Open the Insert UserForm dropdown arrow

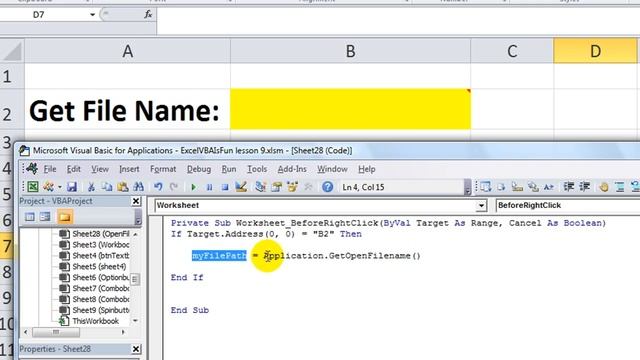click(x=60, y=187)
